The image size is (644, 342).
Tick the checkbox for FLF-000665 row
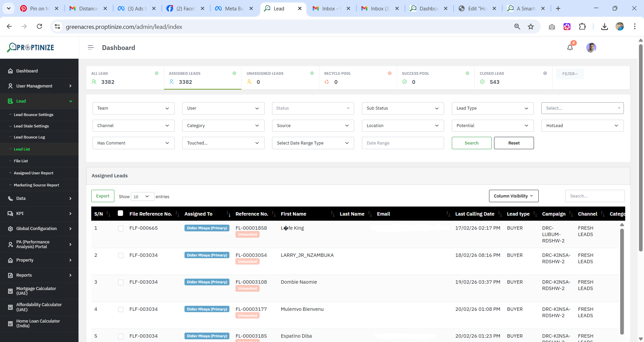click(x=121, y=228)
